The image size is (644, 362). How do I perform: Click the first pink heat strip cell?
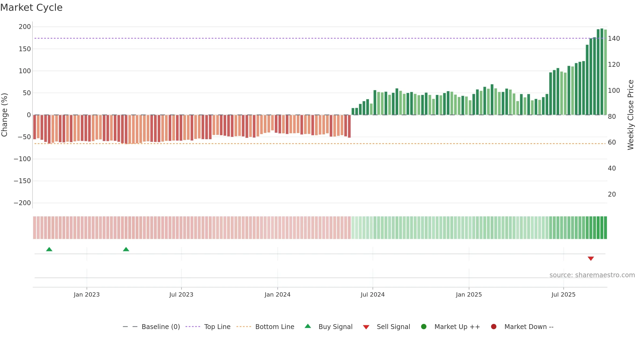pos(35,228)
